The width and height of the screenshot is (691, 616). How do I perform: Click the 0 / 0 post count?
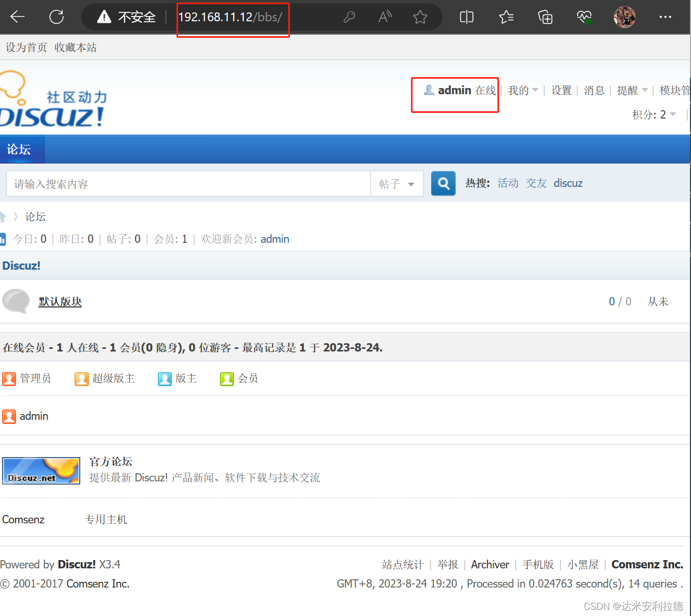(x=620, y=301)
